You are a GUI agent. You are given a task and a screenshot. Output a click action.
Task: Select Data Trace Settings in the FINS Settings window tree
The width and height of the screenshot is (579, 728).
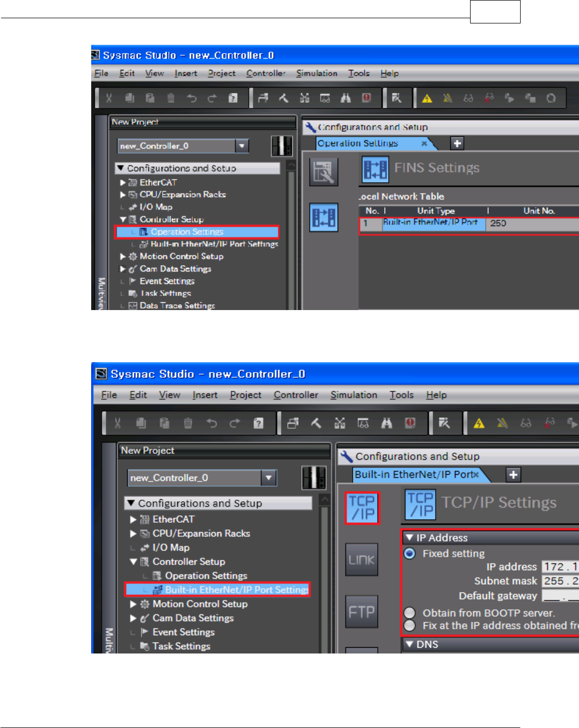tap(177, 305)
